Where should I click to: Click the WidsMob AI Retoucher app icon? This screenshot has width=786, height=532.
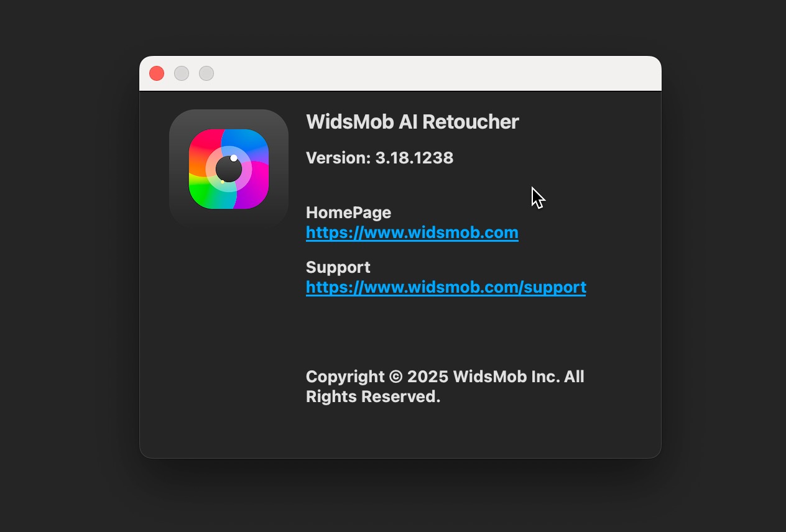click(229, 169)
